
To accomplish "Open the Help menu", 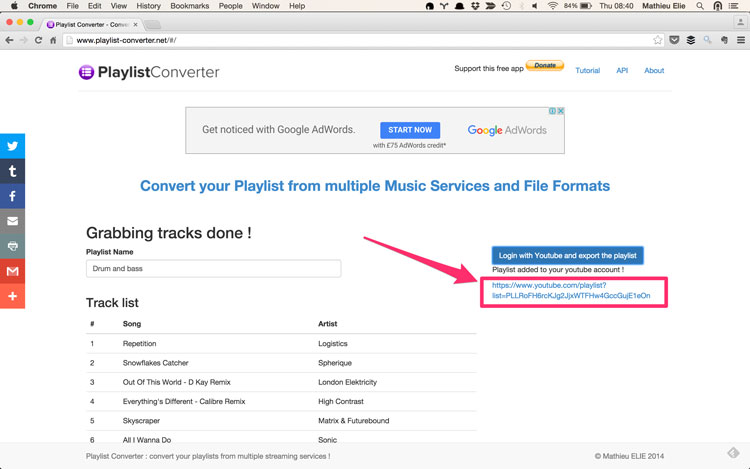I will 297,6.
